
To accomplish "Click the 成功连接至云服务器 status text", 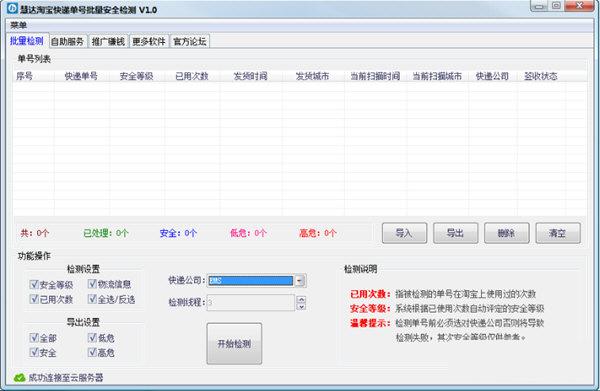I will click(66, 378).
